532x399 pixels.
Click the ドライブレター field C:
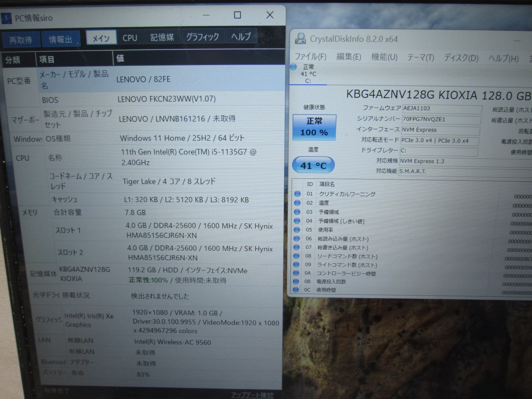(439, 151)
